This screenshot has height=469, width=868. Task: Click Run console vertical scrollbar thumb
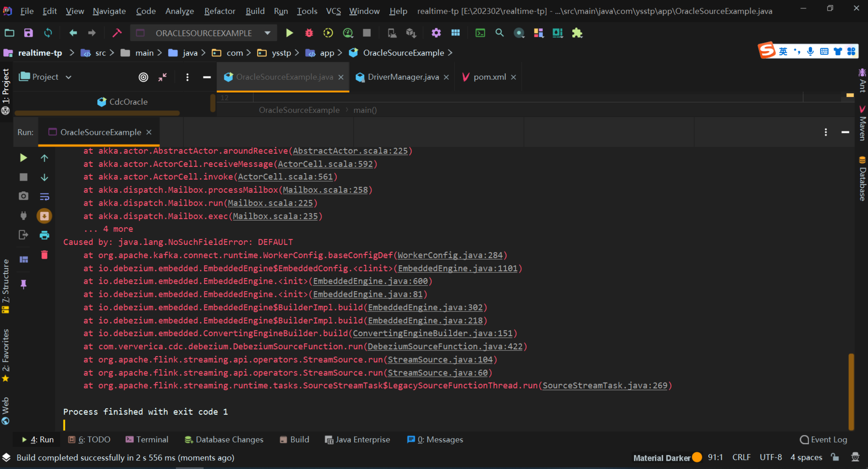click(x=851, y=391)
